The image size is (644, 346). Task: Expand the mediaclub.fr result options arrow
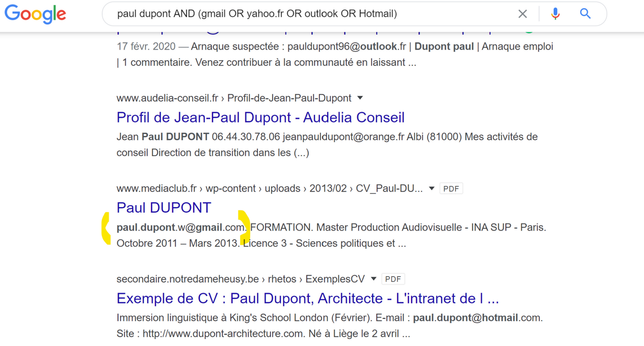click(x=432, y=188)
